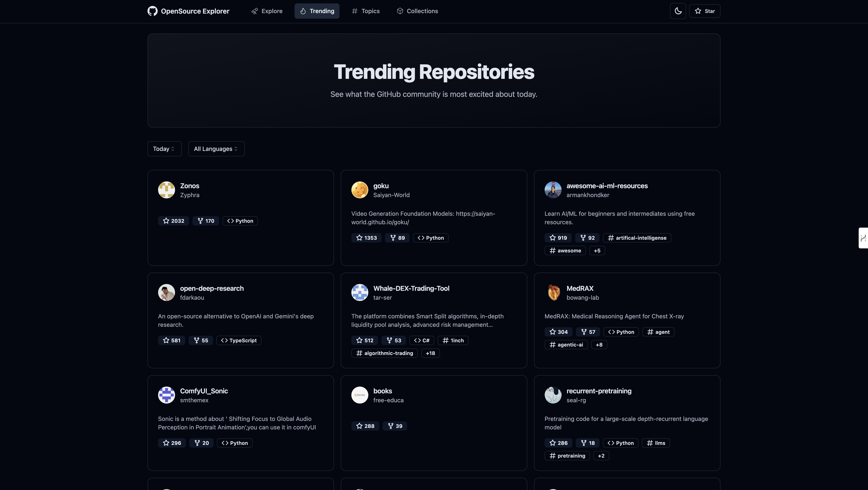Click the awesome topic tag

tap(565, 250)
